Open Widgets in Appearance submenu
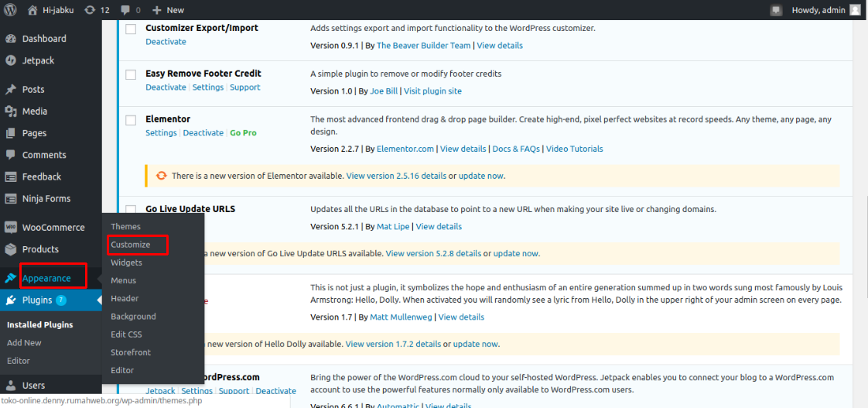The image size is (868, 408). pos(126,262)
